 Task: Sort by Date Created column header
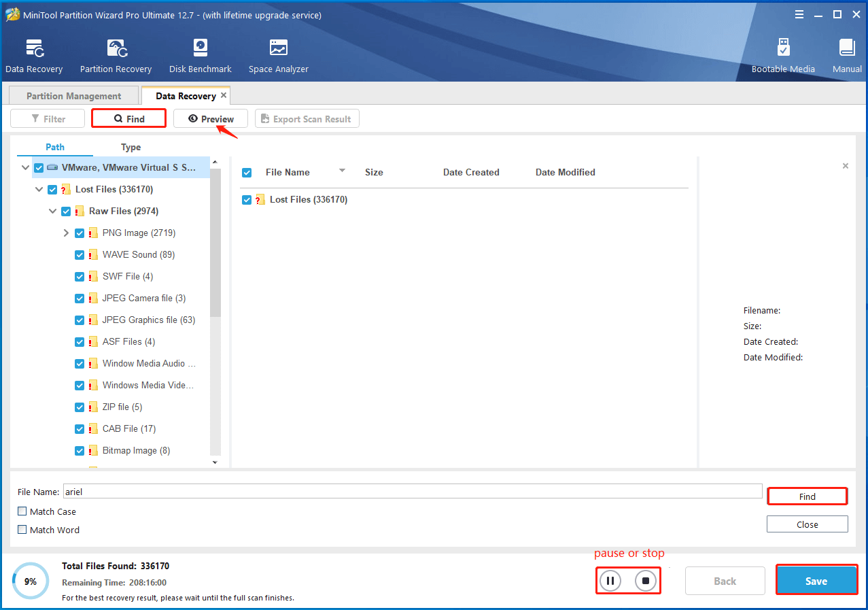(x=471, y=172)
